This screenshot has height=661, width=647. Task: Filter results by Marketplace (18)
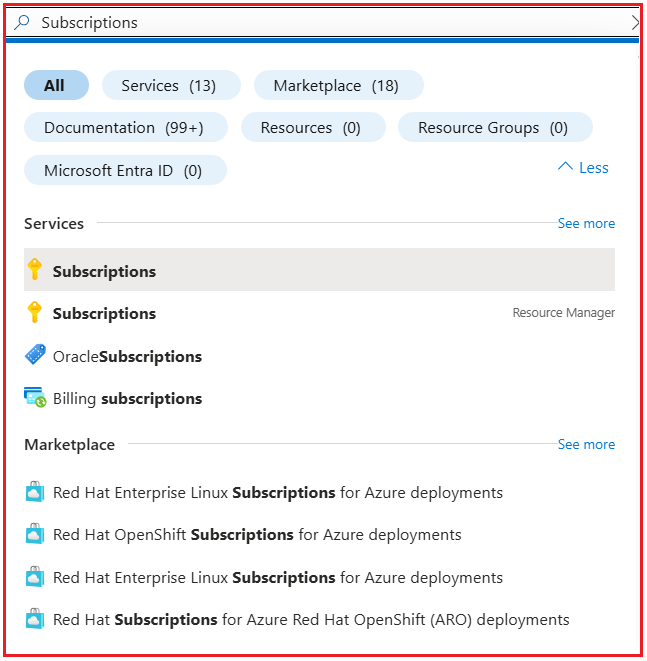338,85
